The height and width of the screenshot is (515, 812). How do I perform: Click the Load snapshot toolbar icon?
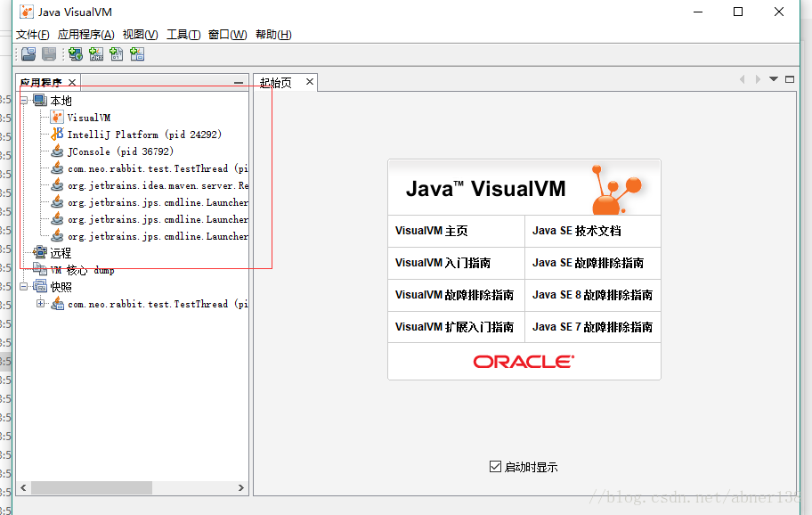click(28, 53)
